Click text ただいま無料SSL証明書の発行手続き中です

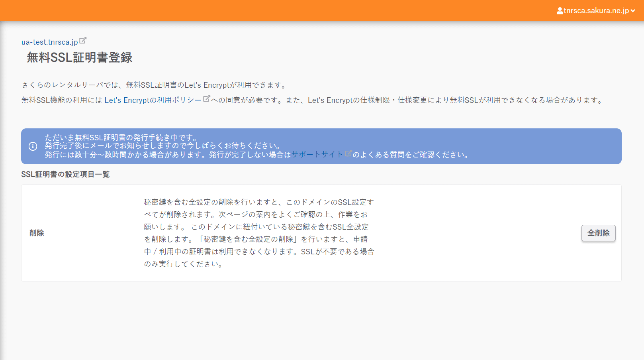(x=121, y=138)
